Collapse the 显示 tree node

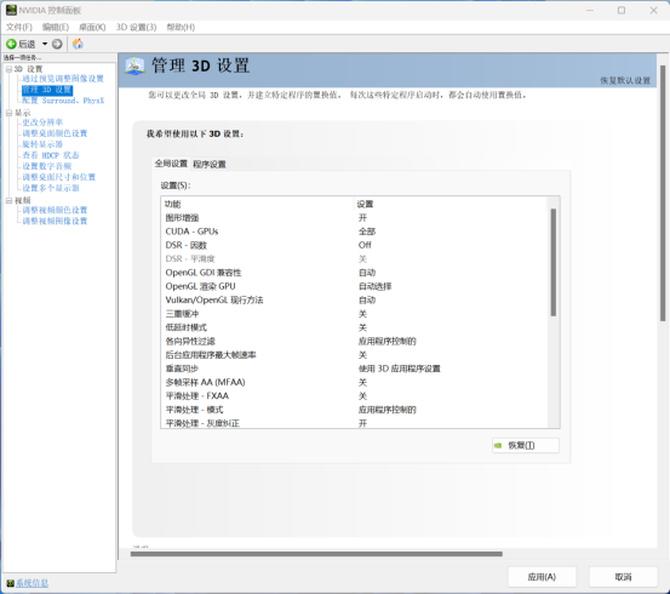(9, 113)
